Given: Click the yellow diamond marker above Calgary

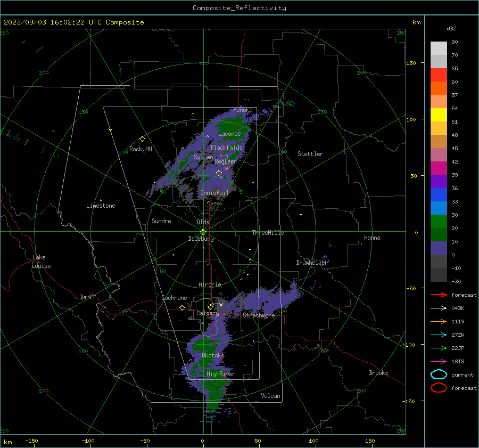Looking at the screenshot, I should click(x=210, y=307).
